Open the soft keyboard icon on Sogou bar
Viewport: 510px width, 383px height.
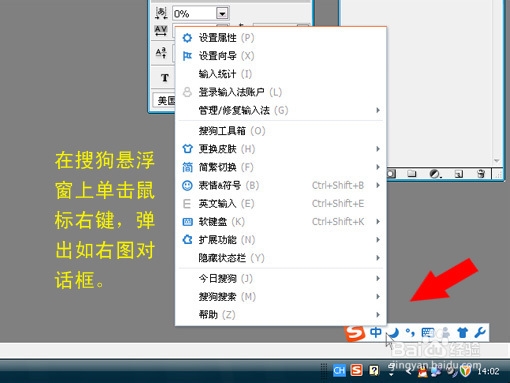click(428, 332)
